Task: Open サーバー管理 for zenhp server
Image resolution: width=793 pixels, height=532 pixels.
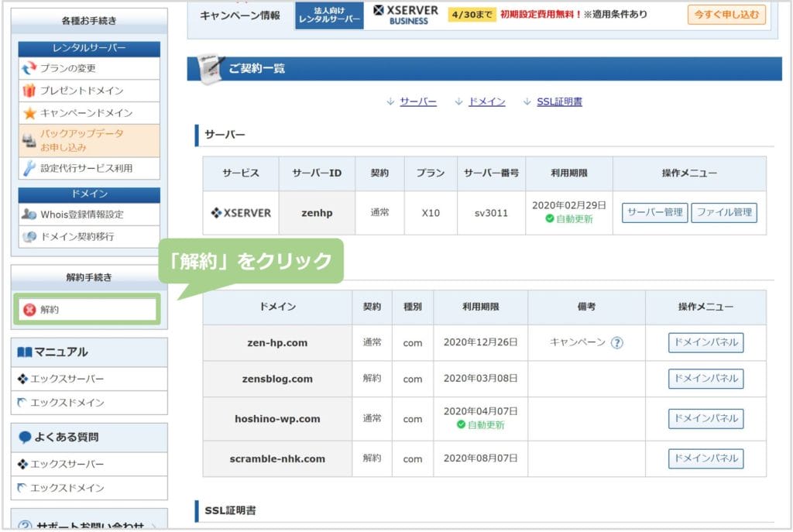Action: (x=654, y=213)
